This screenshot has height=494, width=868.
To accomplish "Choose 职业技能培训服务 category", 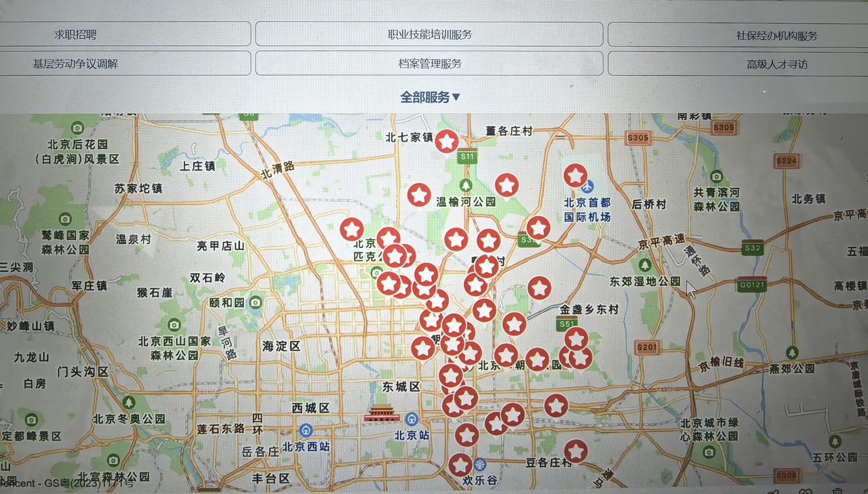I will [x=429, y=34].
